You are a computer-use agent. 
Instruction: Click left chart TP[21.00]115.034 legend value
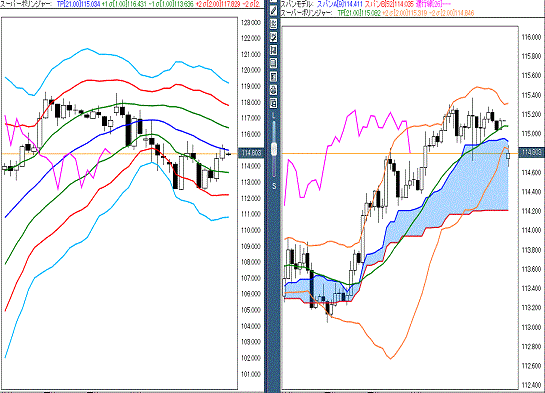(x=79, y=5)
